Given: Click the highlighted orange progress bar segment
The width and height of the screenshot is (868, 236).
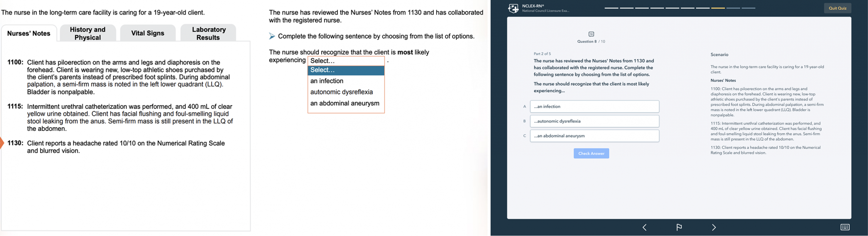Looking at the screenshot, I should pyautogui.click(x=718, y=8).
